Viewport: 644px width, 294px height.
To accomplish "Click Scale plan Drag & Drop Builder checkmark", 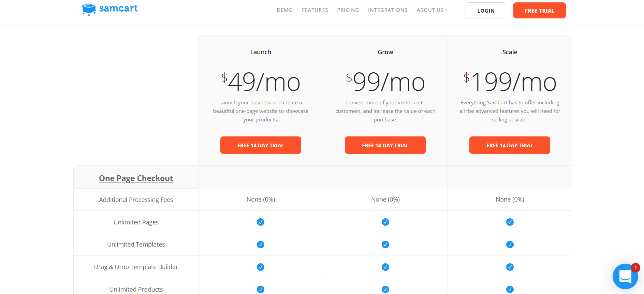I will [510, 267].
